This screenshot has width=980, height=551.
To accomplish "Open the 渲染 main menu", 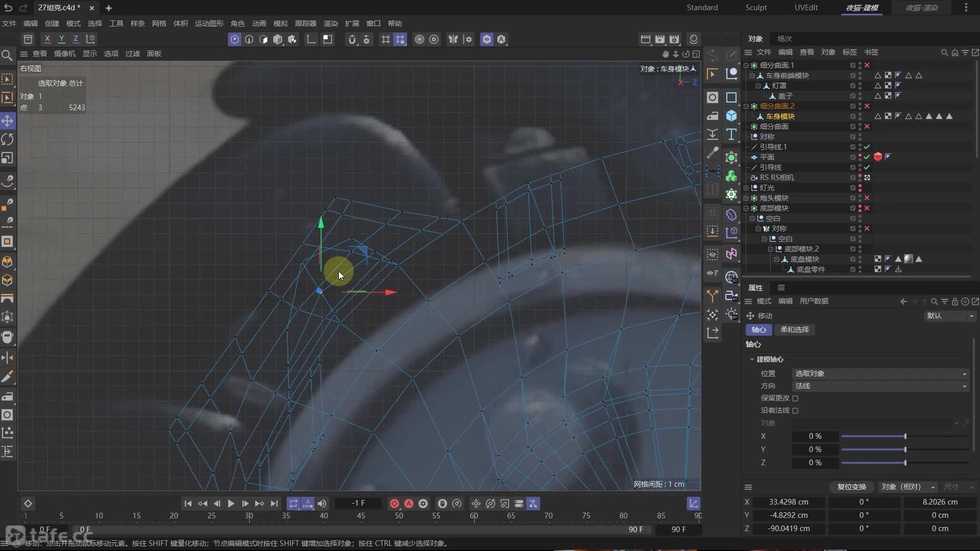I will 331,23.
